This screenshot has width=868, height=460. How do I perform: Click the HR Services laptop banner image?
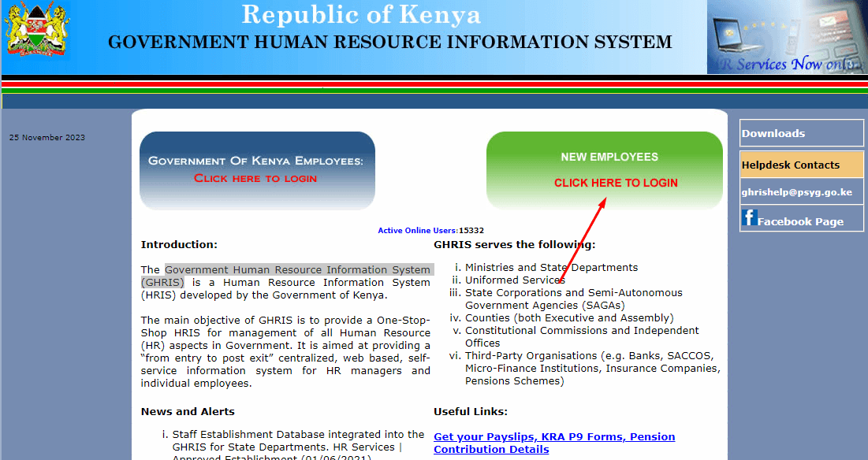(x=786, y=37)
